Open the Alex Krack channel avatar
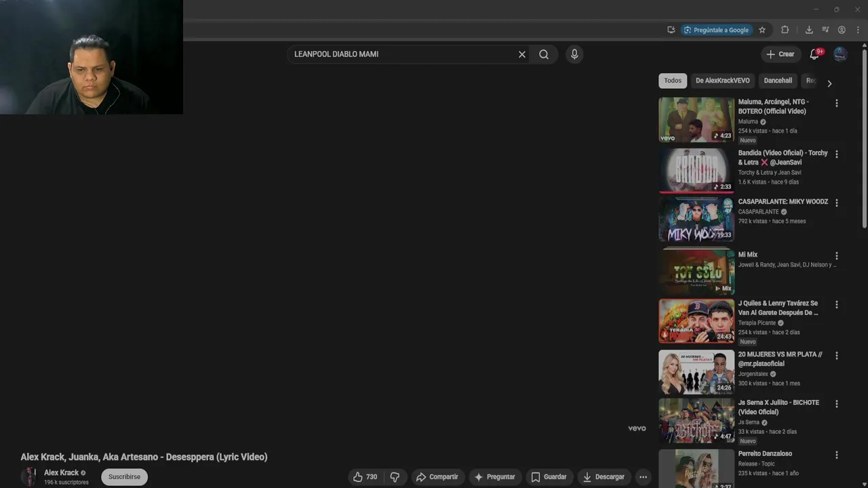 (x=28, y=476)
